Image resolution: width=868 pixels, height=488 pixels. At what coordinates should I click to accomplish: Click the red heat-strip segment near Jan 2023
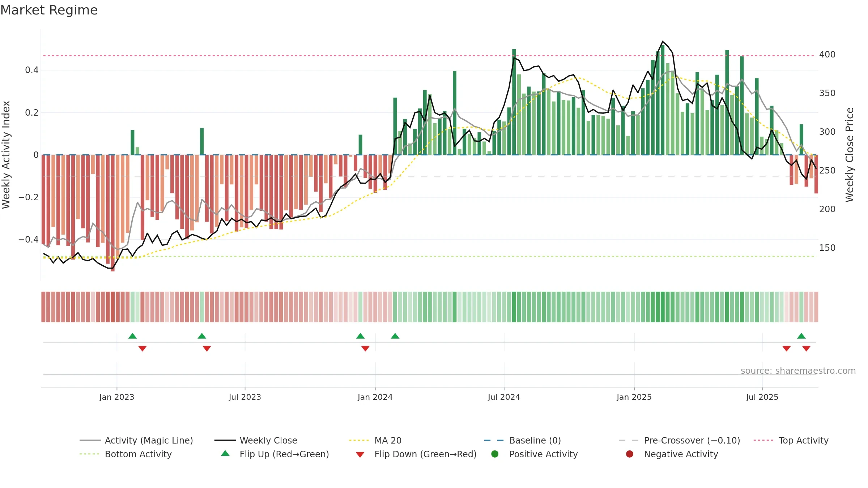(x=118, y=307)
